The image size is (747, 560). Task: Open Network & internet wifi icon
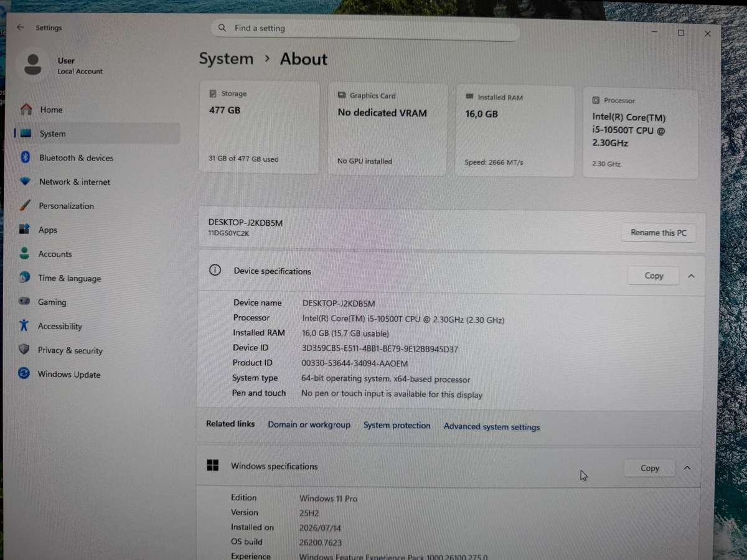26,182
